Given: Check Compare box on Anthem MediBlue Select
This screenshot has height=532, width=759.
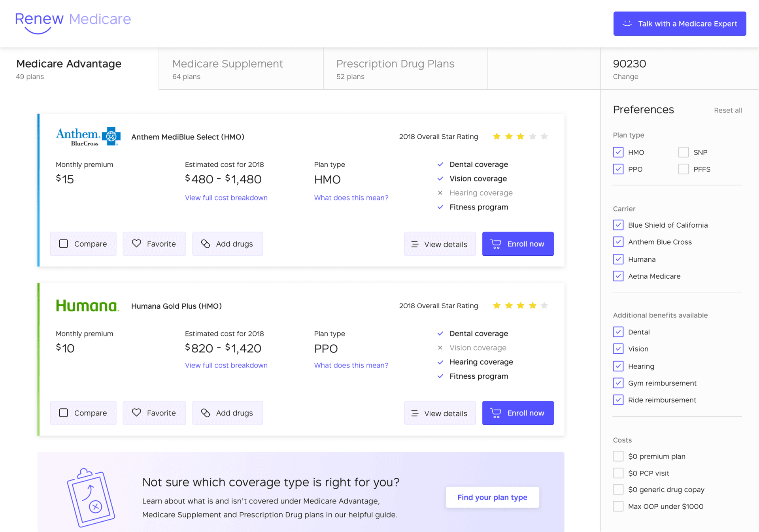Looking at the screenshot, I should (x=63, y=243).
